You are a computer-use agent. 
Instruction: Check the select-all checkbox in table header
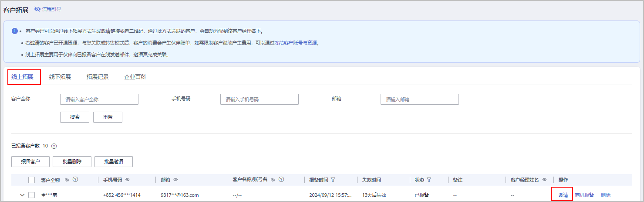31,180
